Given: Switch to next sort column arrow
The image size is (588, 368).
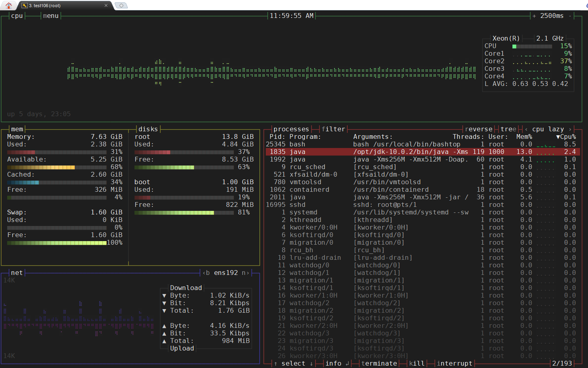Looking at the screenshot, I should [x=570, y=129].
